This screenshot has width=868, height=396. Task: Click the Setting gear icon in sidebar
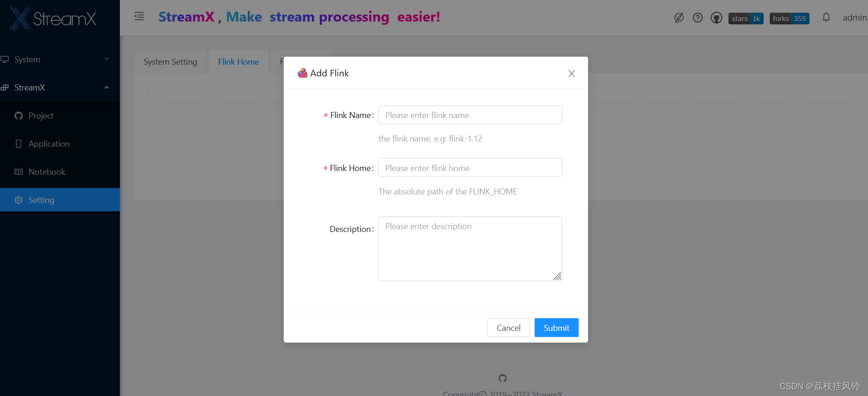19,200
